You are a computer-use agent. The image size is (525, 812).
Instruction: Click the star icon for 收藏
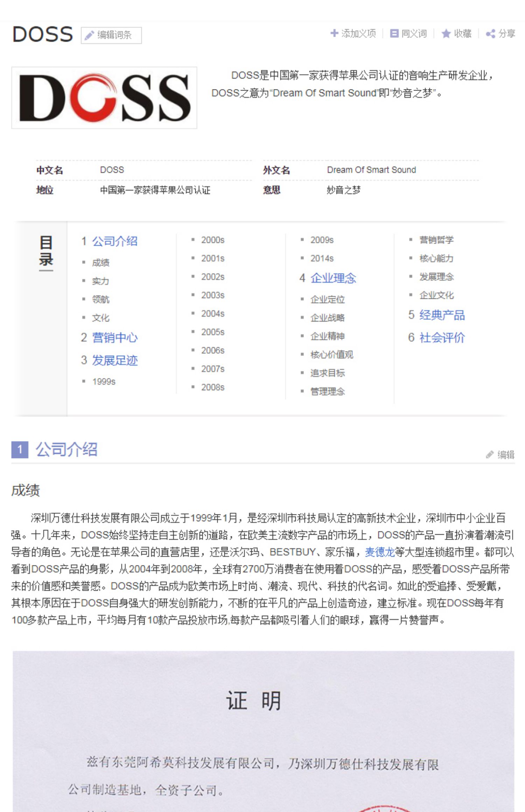(x=446, y=34)
